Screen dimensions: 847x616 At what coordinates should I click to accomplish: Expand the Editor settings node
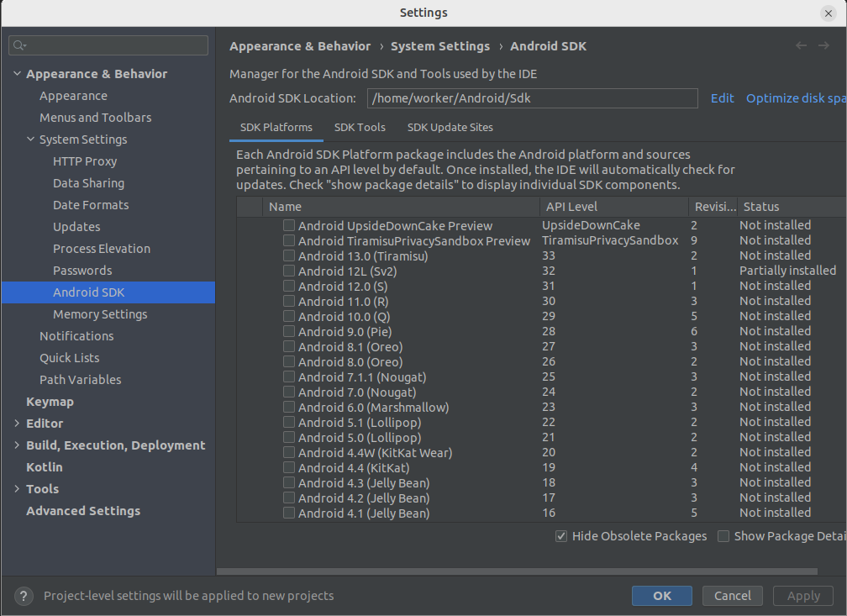(18, 423)
